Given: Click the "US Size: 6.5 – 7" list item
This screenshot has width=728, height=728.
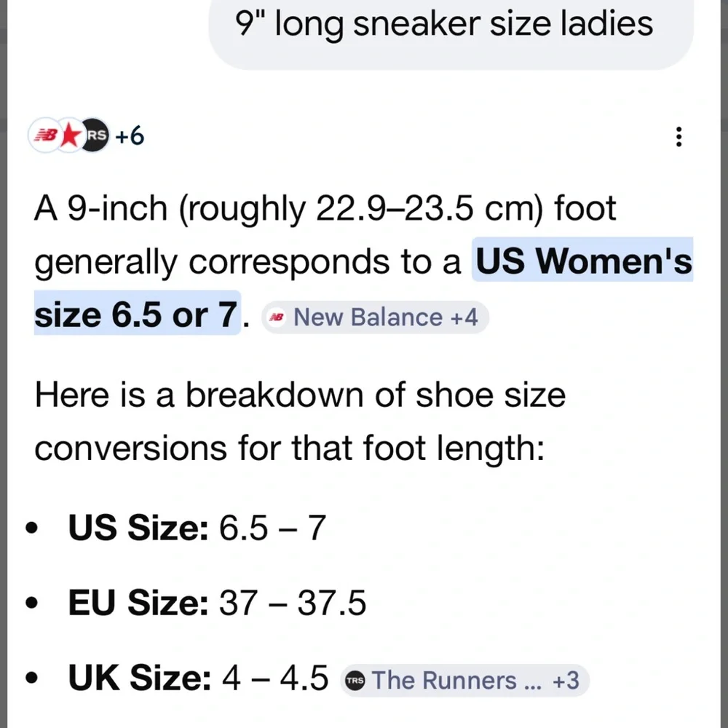Looking at the screenshot, I should 197,529.
